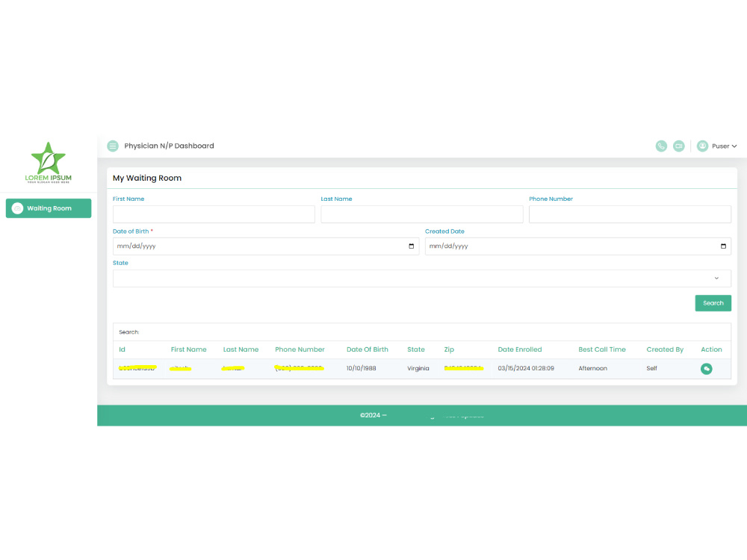Sort table by Best Call Time header
This screenshot has width=747, height=560.
click(602, 349)
